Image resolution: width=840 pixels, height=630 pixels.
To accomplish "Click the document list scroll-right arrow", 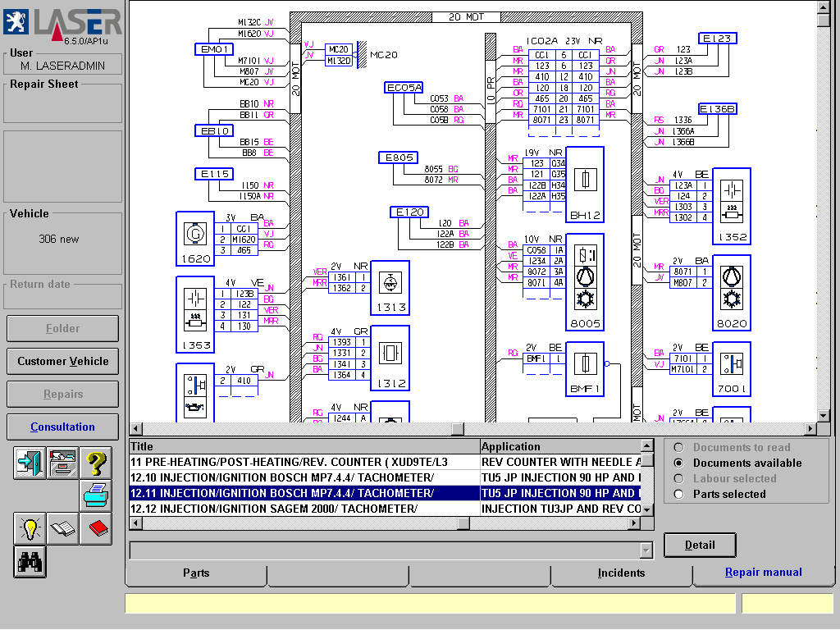I will (635, 523).
